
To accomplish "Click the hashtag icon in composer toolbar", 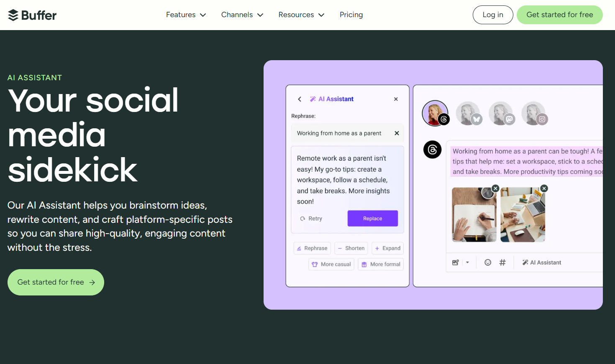I will 502,262.
